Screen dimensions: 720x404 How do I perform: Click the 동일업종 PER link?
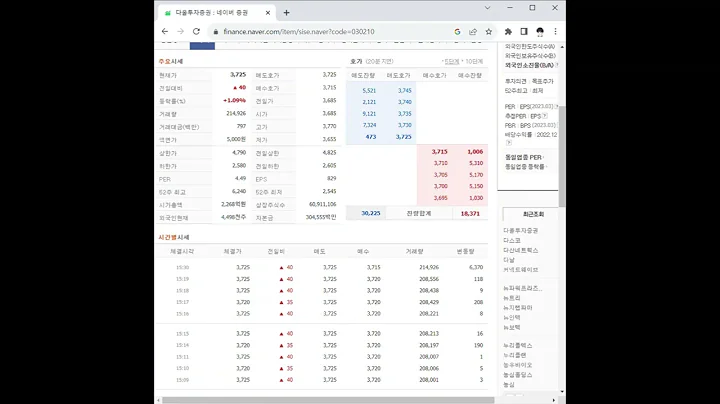523,157
